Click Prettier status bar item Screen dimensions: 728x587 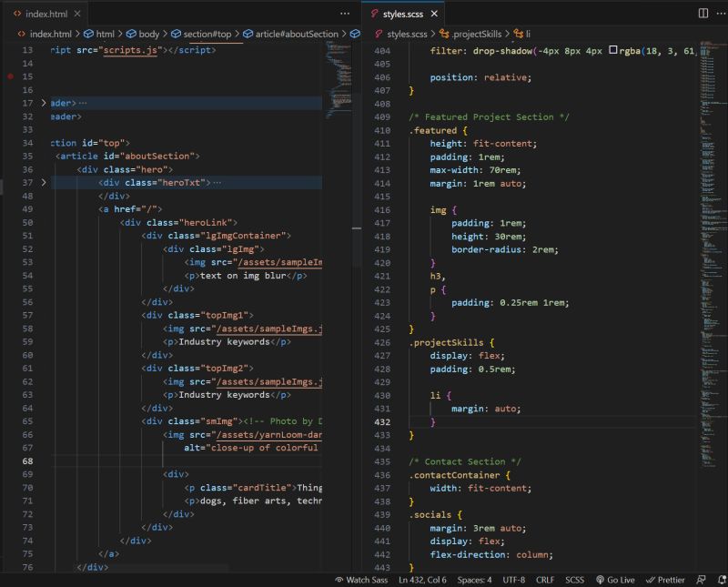click(665, 580)
